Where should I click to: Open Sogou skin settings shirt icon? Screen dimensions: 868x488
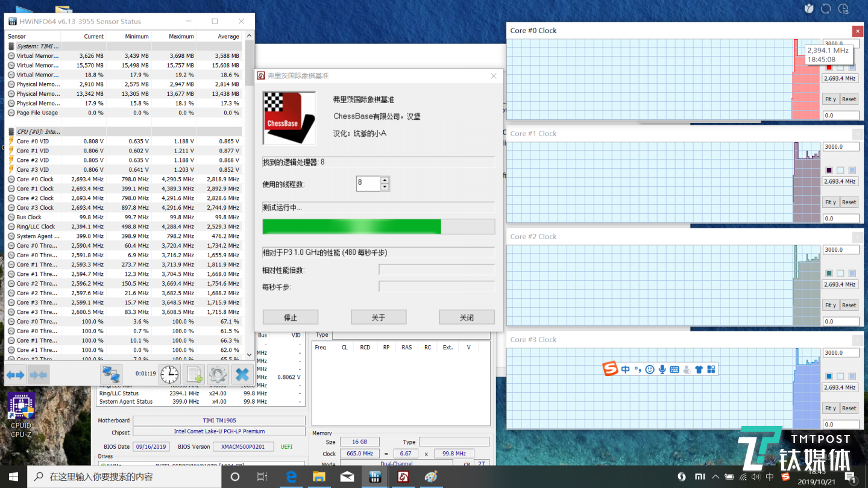[699, 369]
